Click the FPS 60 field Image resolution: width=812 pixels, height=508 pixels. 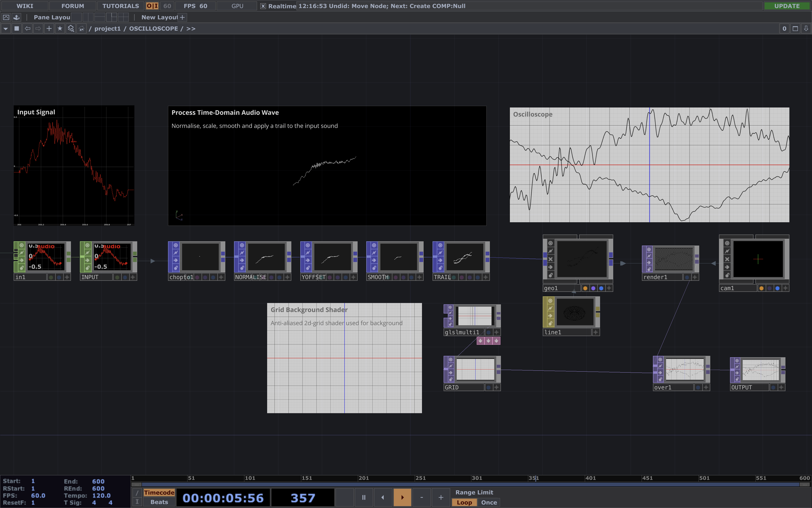tap(195, 6)
